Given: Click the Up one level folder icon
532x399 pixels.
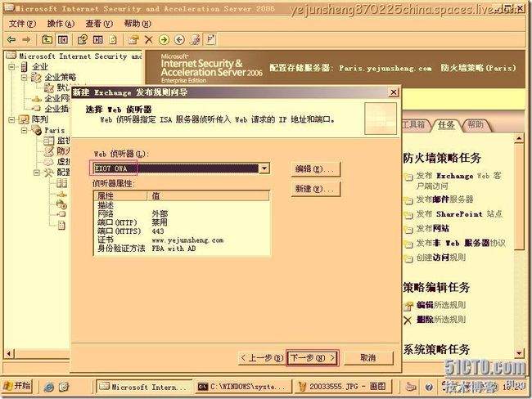Looking at the screenshot, I should pyautogui.click(x=47, y=40).
